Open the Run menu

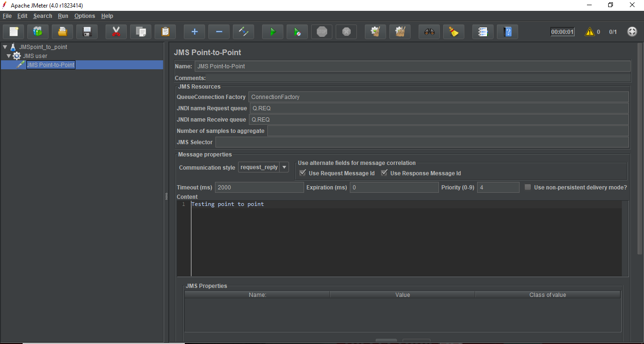[x=63, y=16]
